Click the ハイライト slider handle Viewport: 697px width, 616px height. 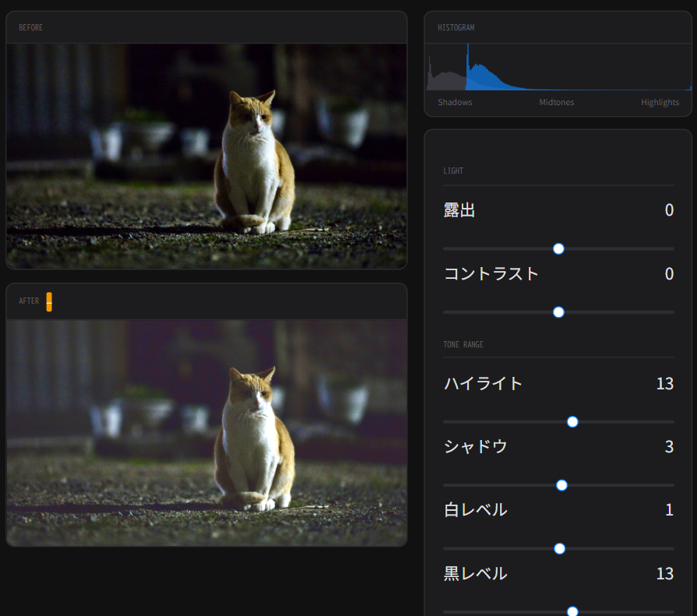click(x=572, y=422)
